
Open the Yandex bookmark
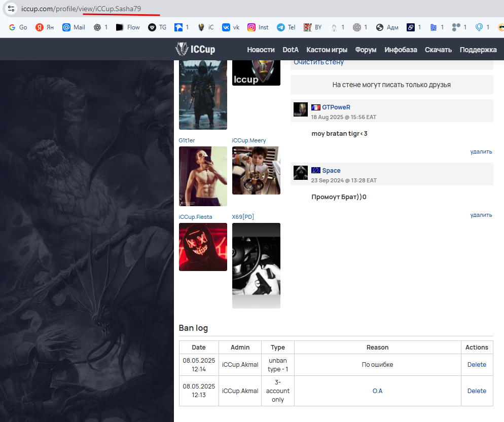point(44,27)
